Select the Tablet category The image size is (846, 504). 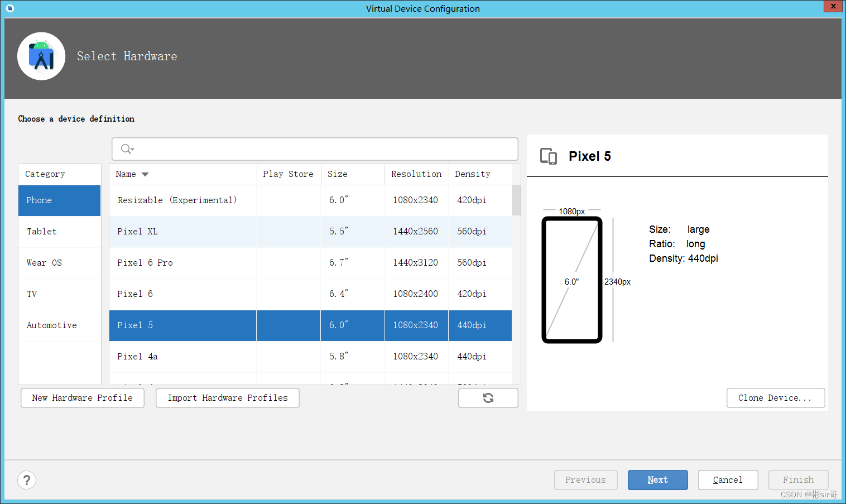[60, 232]
